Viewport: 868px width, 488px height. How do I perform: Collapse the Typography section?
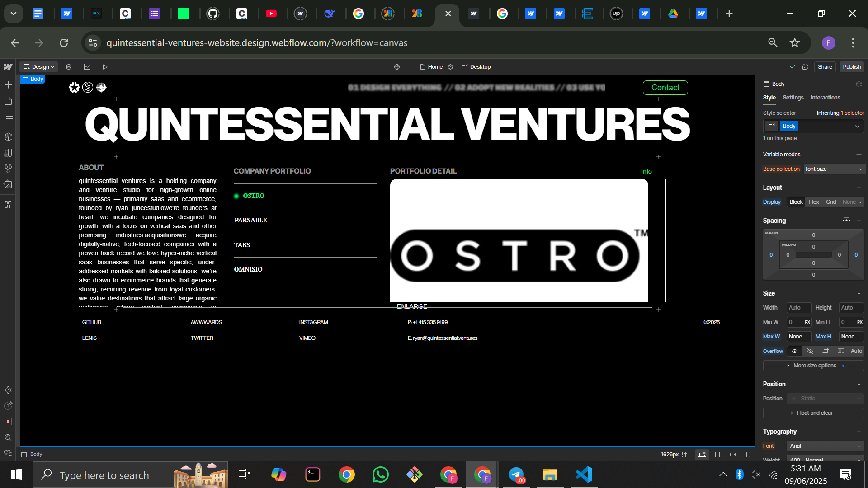[x=859, y=432]
